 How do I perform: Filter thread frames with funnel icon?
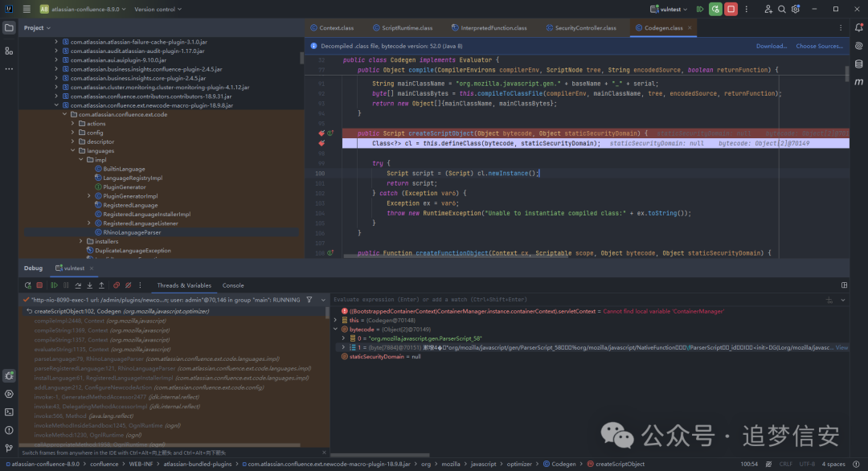coord(309,300)
